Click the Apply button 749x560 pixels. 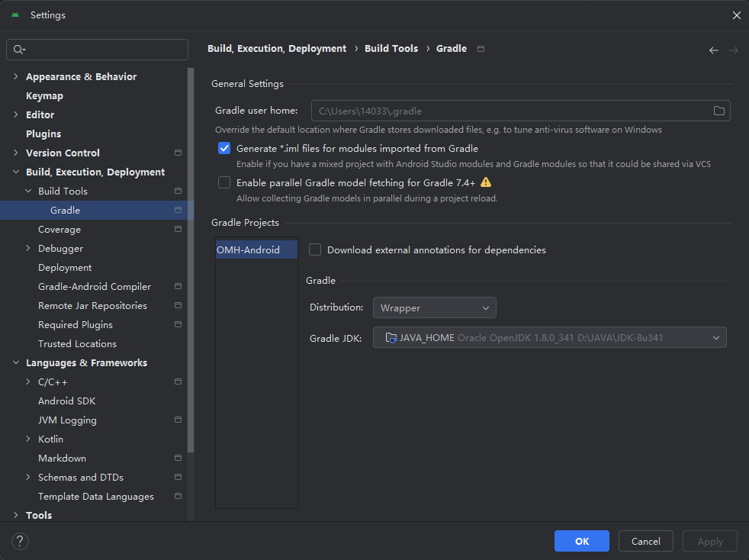710,541
